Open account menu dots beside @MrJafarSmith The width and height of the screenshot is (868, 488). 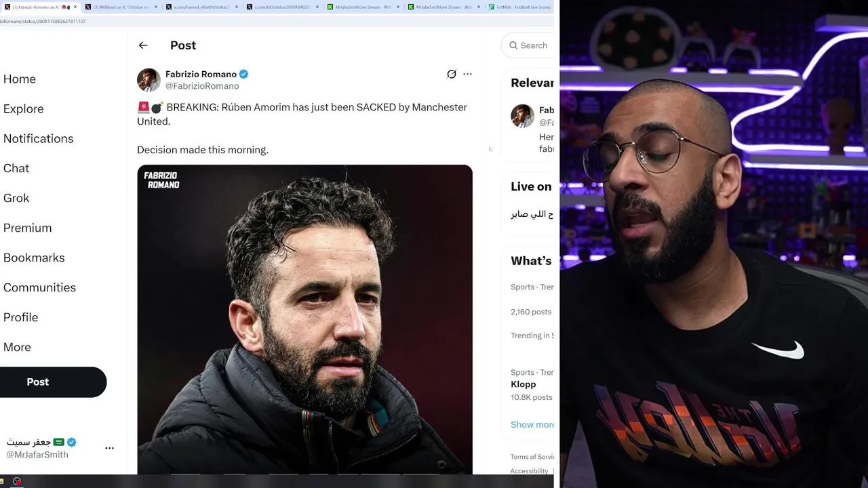109,448
